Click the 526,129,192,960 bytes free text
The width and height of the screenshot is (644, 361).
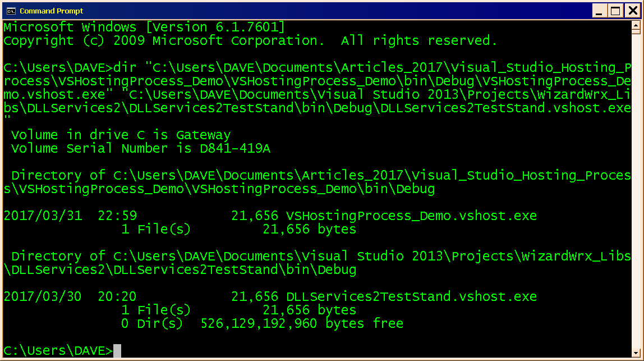coord(302,323)
